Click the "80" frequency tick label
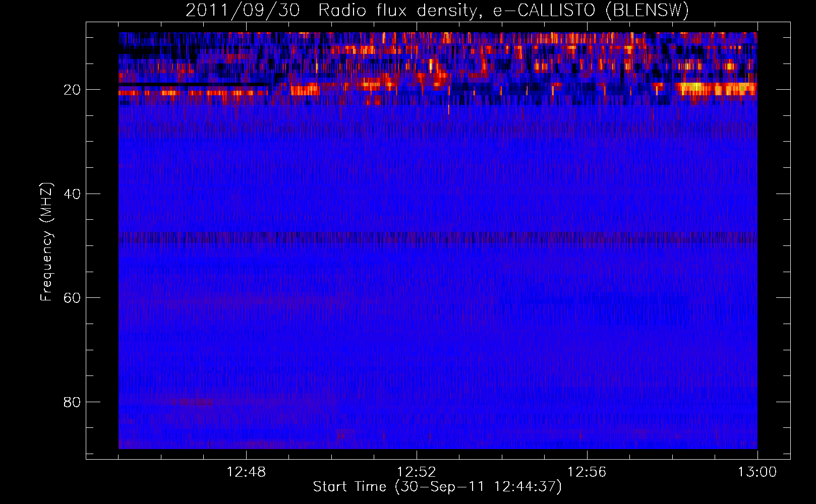 [x=73, y=402]
